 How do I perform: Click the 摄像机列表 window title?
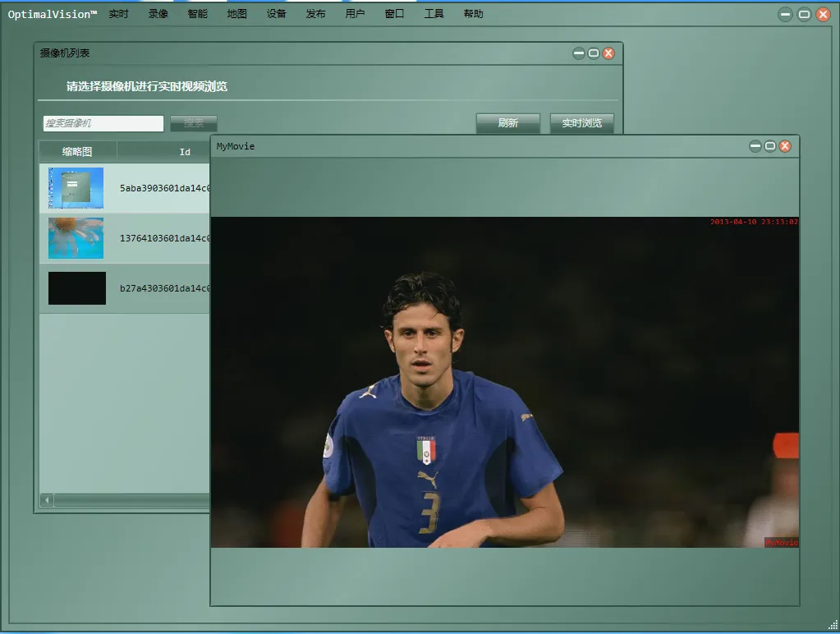point(65,53)
